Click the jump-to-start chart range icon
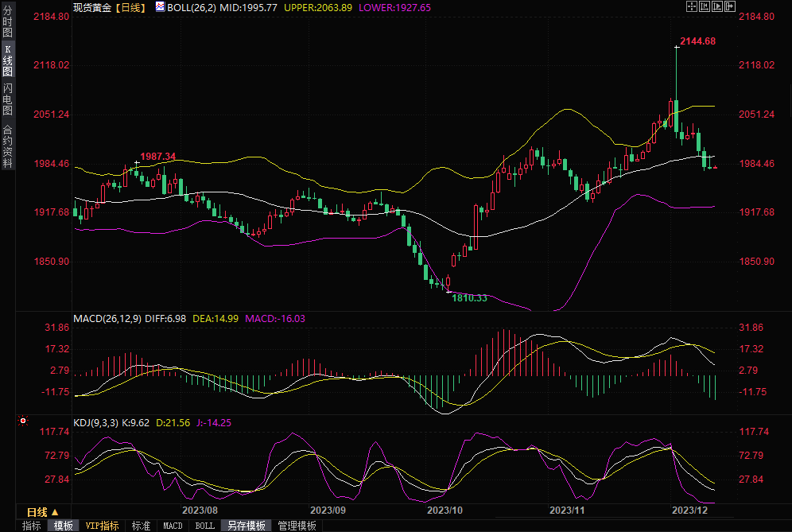 [x=705, y=6]
